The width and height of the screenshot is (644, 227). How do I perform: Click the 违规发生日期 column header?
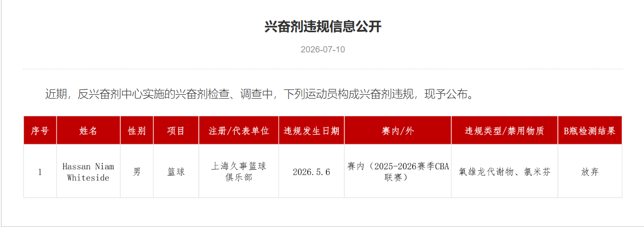coord(311,130)
